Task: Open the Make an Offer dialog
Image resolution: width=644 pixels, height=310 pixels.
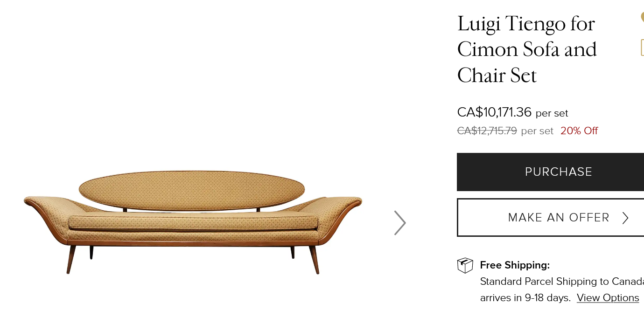Action: click(550, 218)
